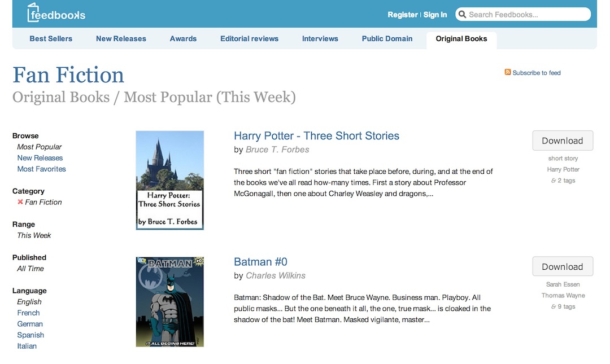Click the Thomas Wayne tag
Image resolution: width=610 pixels, height=364 pixels.
click(563, 296)
